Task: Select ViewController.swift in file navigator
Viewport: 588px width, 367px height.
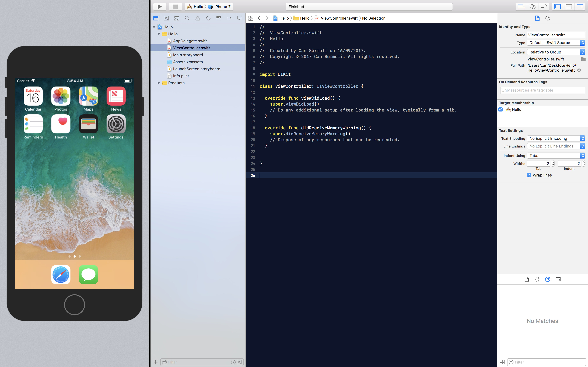Action: tap(191, 47)
